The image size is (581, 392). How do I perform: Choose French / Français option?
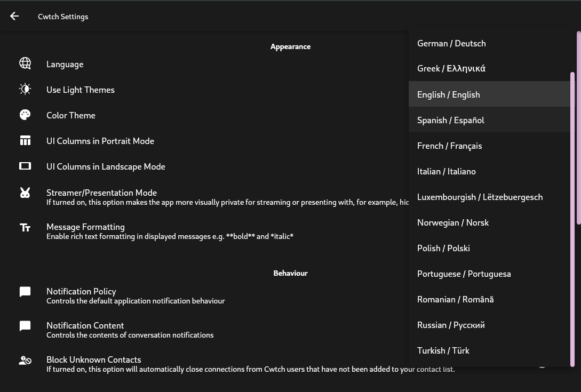coord(450,146)
